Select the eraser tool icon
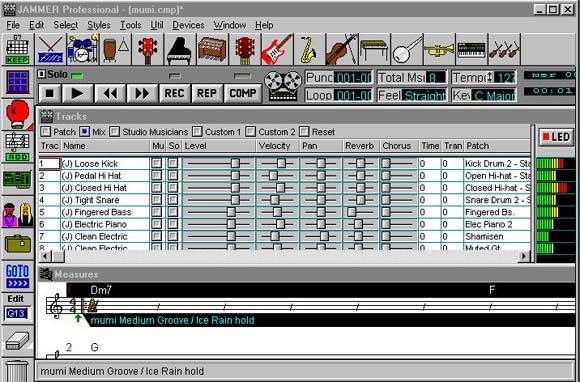 [x=17, y=341]
